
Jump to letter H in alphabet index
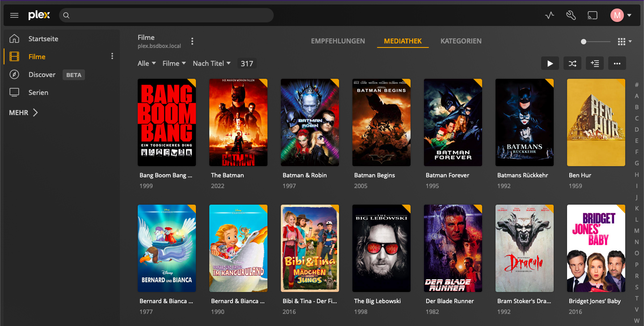pos(637,175)
